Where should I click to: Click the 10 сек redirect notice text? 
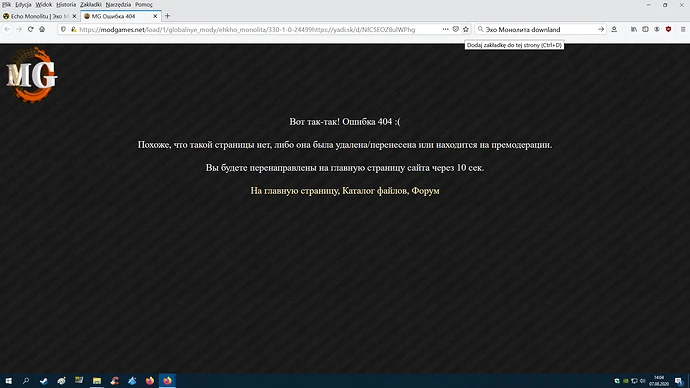point(345,168)
